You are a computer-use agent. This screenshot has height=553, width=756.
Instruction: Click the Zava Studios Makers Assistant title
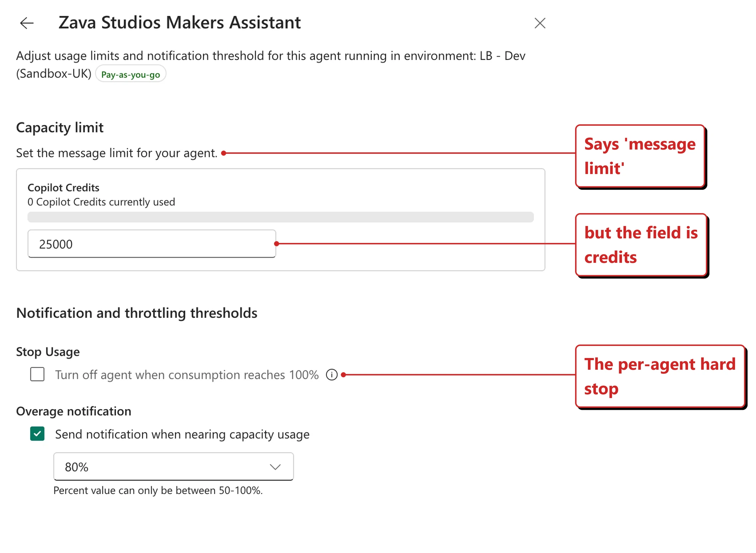coord(179,23)
